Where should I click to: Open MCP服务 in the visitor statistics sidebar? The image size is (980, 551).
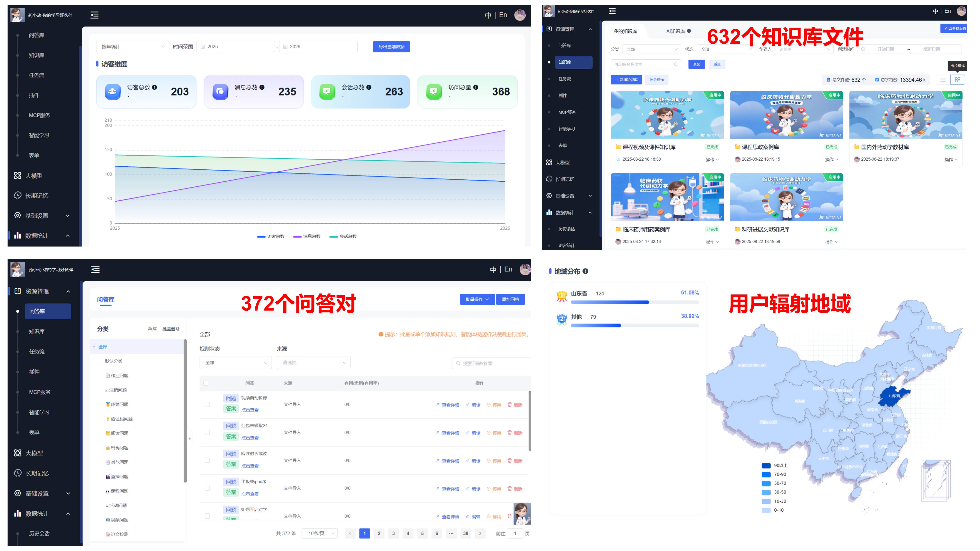tap(39, 115)
